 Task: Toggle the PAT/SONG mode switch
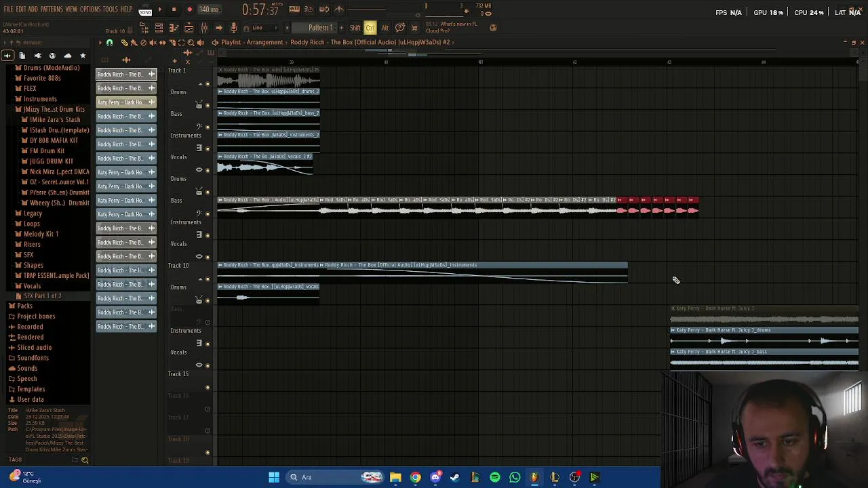pos(145,10)
